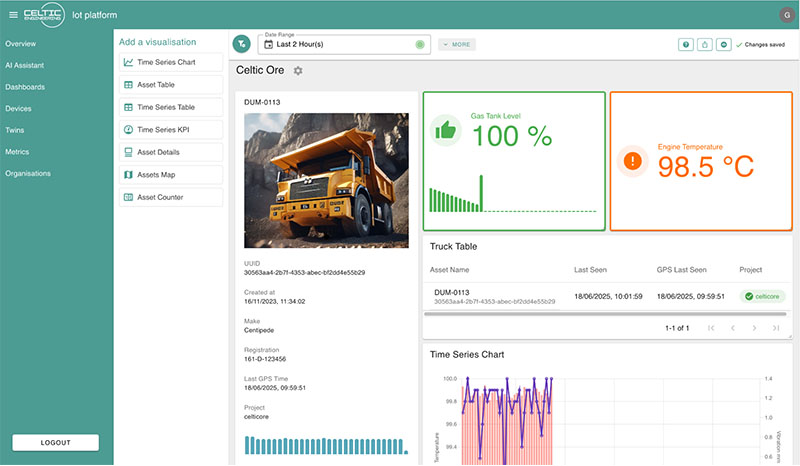The height and width of the screenshot is (466, 800).
Task: Click the Changes saved status
Action: [x=760, y=44]
